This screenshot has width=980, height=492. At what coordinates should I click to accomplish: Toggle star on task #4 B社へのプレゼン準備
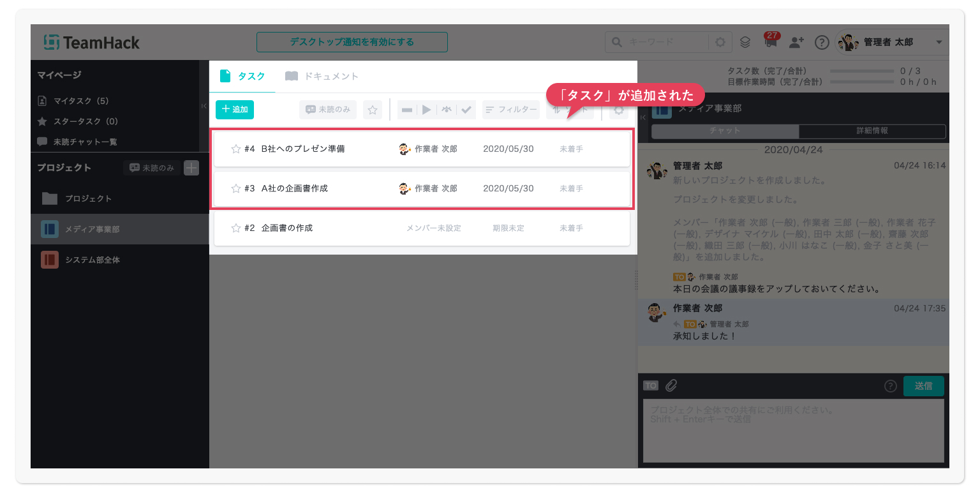[x=235, y=149]
